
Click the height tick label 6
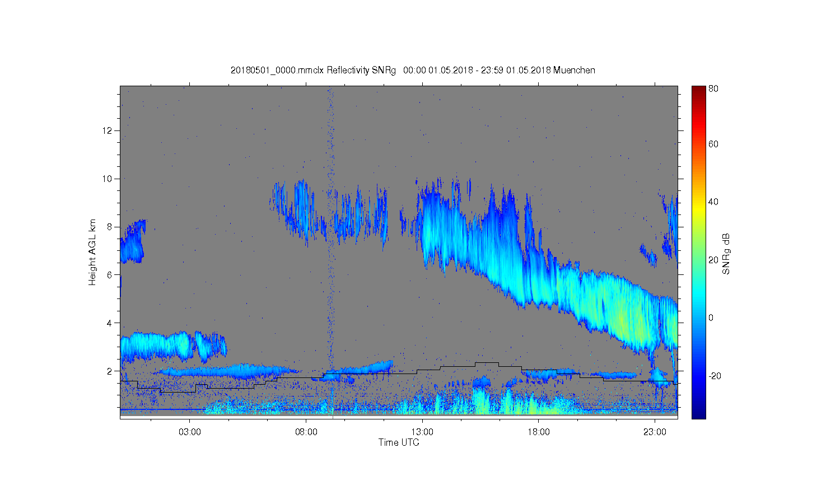tap(110, 275)
